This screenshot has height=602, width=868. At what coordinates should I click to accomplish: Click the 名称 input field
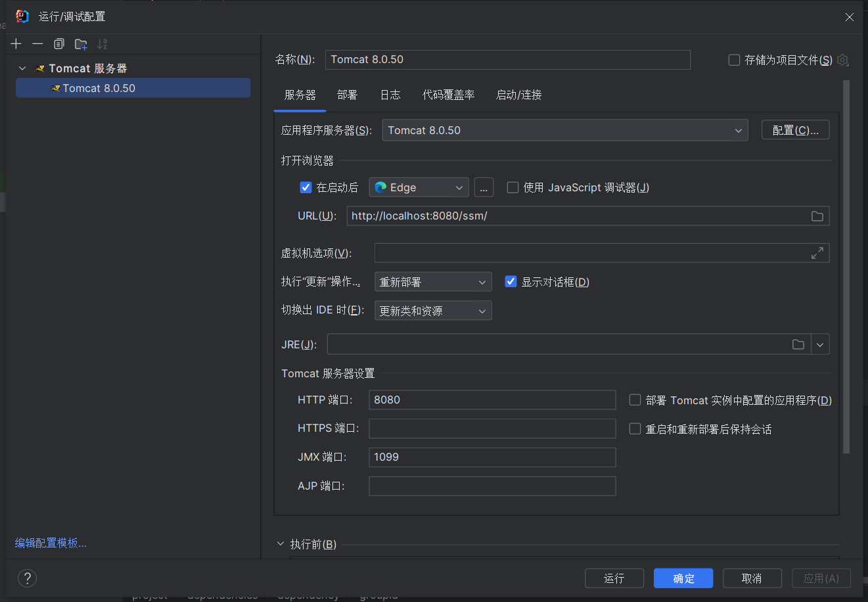(508, 60)
